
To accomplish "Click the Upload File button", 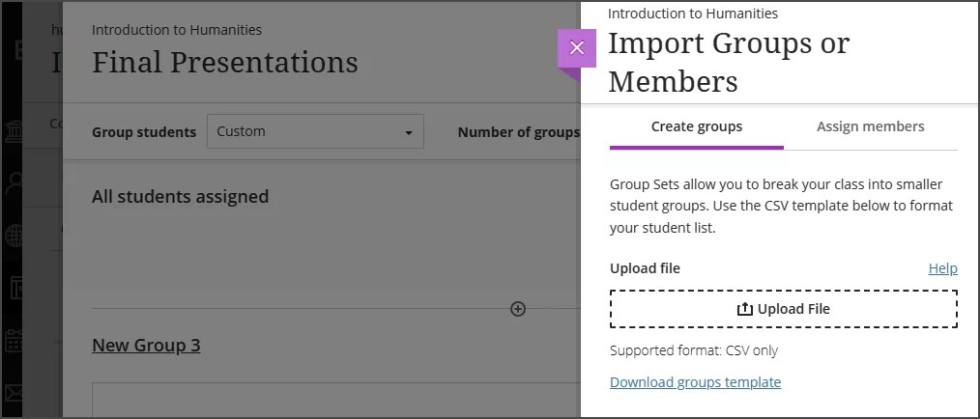I will [783, 309].
